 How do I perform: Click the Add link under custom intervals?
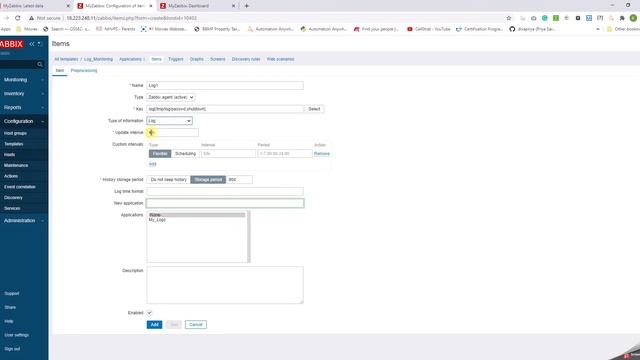pyautogui.click(x=152, y=164)
